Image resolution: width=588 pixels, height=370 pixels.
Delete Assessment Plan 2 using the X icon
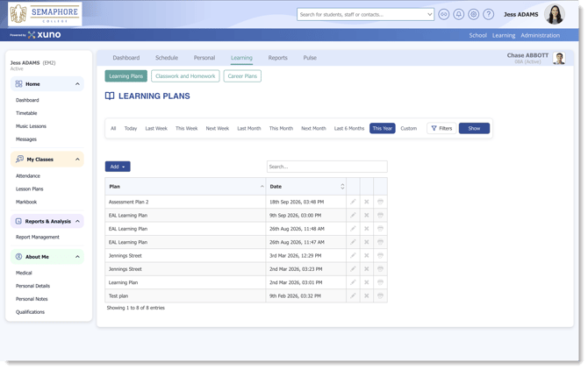click(x=366, y=202)
